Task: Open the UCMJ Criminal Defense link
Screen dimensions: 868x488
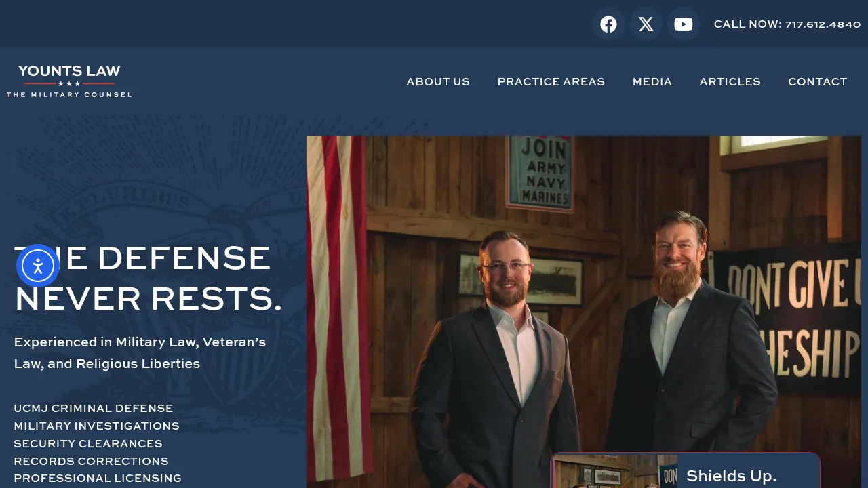Action: pos(94,408)
